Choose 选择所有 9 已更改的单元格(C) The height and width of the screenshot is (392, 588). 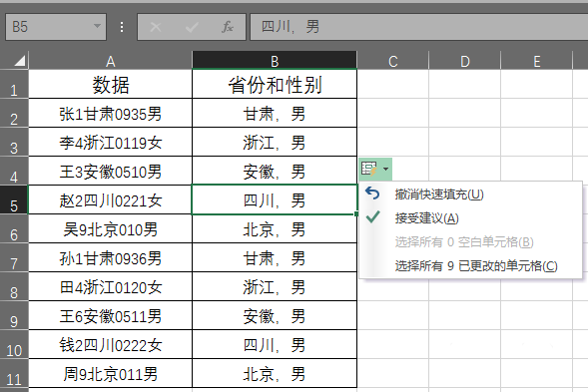point(476,266)
